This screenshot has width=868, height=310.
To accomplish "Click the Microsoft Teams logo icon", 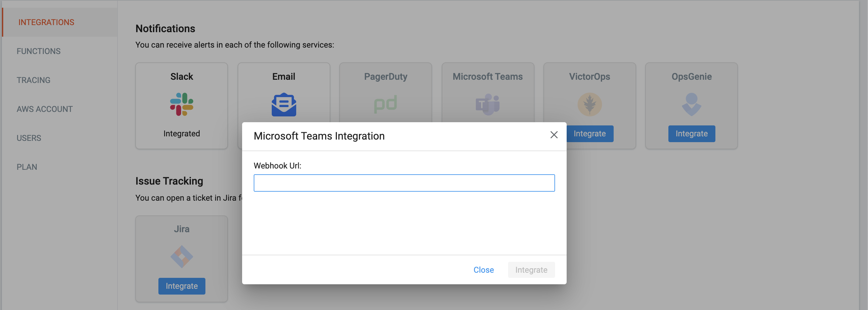I will coord(487,105).
